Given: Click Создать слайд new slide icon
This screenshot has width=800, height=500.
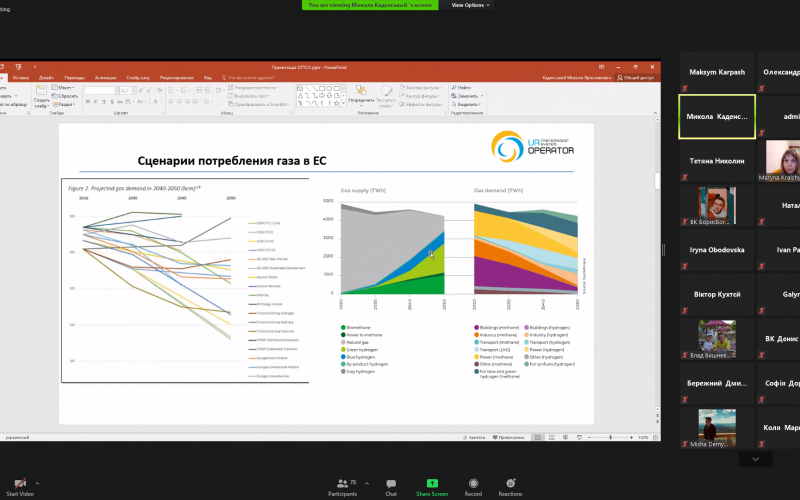Looking at the screenshot, I should 41,91.
